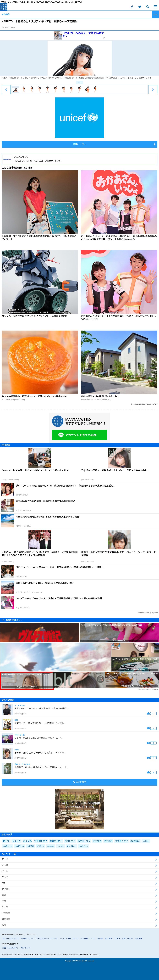Click photo count badge 21 for おそ松さん
This screenshot has height=980, width=159.
coord(153,714)
